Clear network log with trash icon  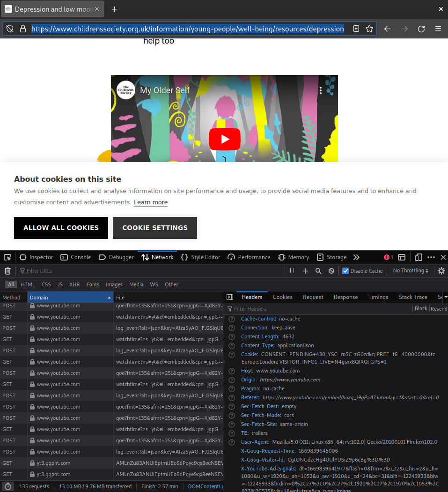tap(8, 271)
